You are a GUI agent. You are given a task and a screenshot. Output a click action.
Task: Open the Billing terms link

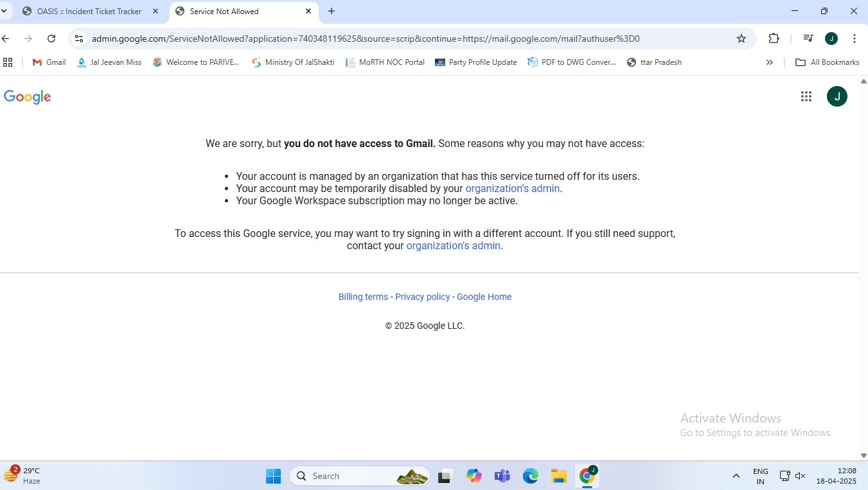click(363, 297)
